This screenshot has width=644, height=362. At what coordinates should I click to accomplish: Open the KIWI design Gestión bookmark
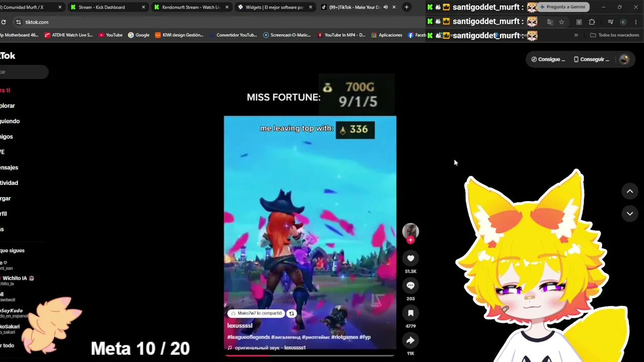179,35
